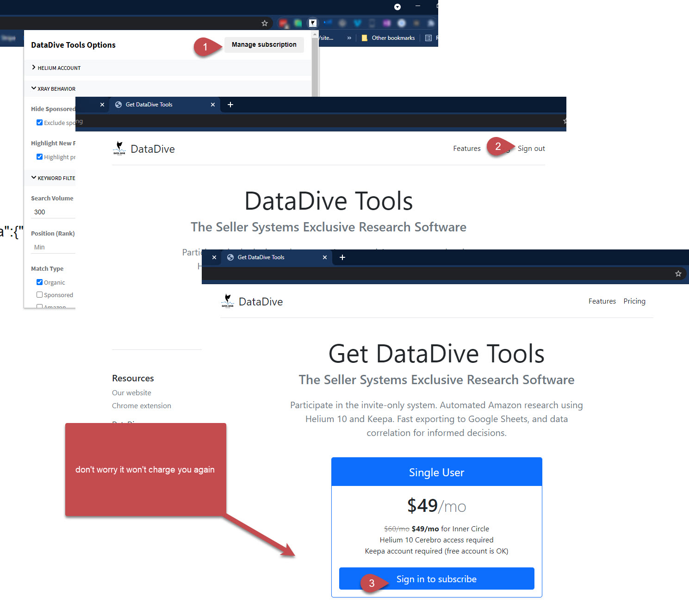Click the DataDive Tools Options title
The image size is (689, 616).
tap(73, 45)
